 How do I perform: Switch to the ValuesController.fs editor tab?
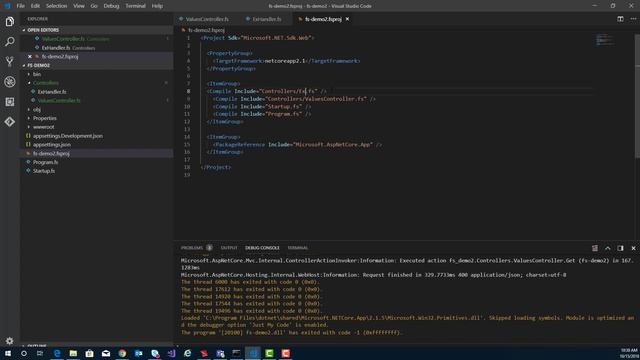[207, 19]
